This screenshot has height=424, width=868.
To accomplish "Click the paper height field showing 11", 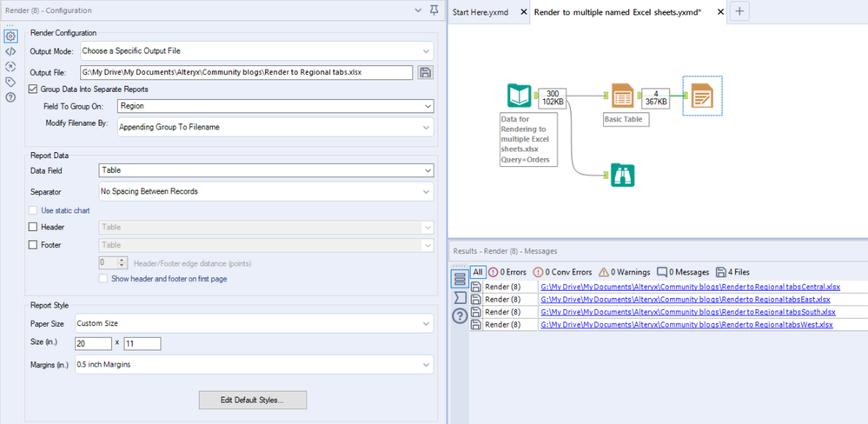I will (142, 344).
